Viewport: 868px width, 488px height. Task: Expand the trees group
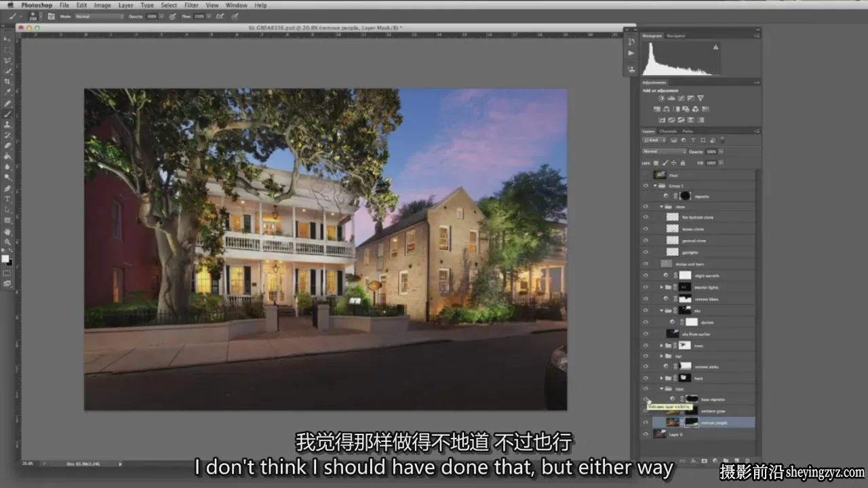click(x=662, y=346)
